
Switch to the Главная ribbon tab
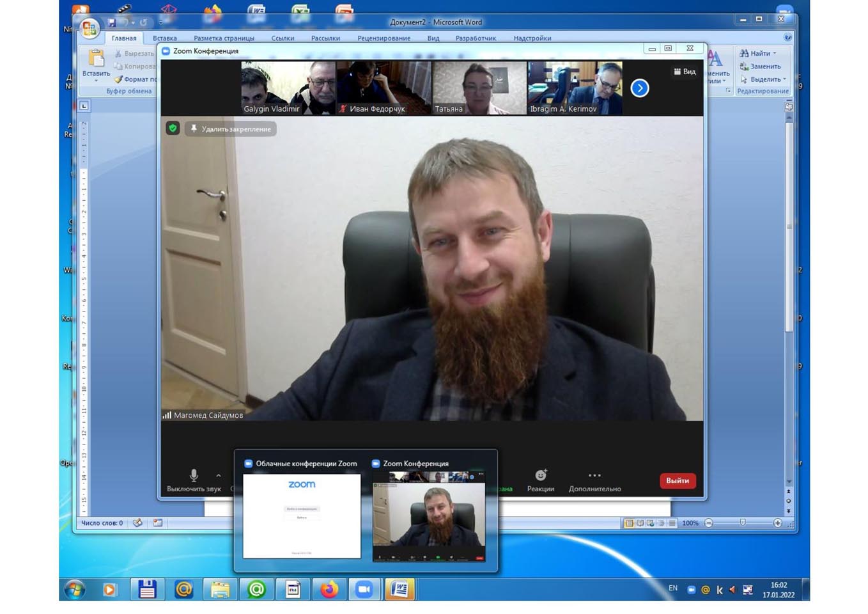tap(124, 38)
